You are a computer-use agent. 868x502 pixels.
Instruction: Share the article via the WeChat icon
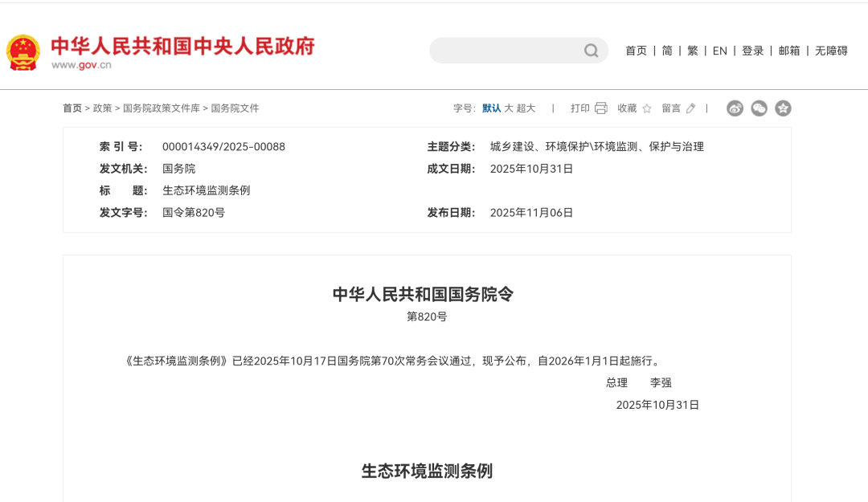point(759,108)
